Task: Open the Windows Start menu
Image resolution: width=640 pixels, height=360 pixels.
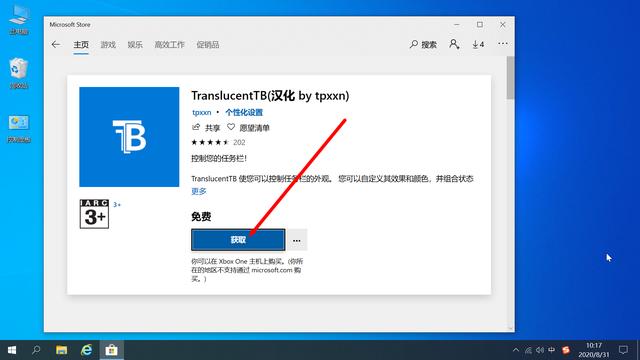Action: 12,350
